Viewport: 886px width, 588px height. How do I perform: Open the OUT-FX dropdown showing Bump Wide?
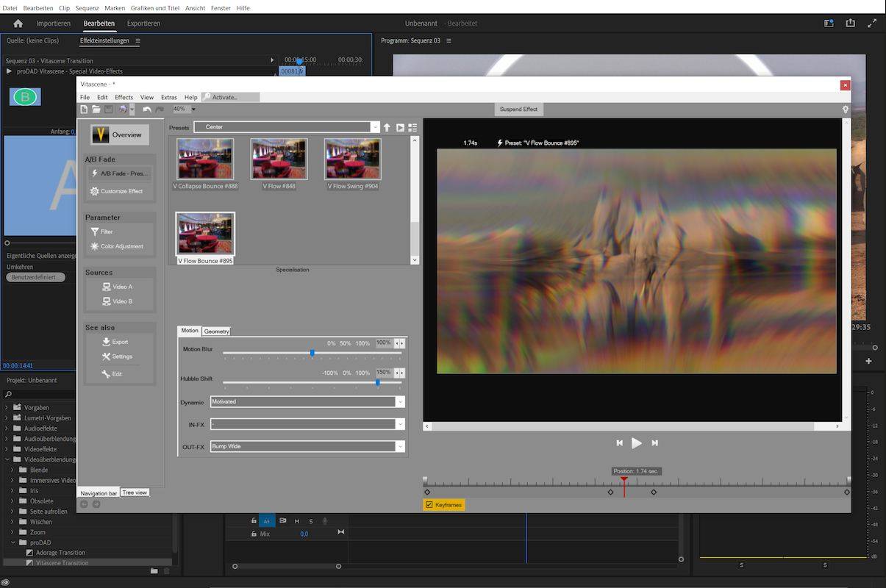307,446
